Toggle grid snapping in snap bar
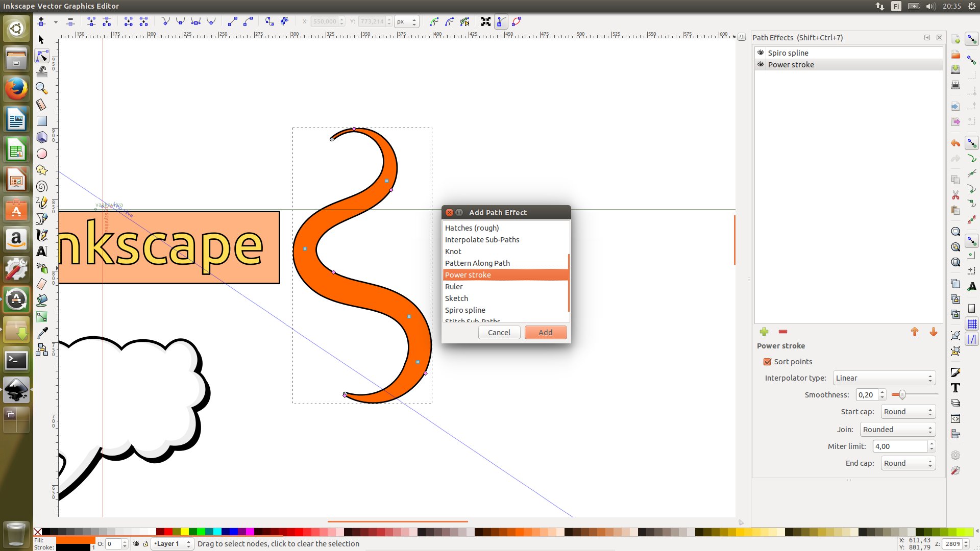The image size is (980, 551). click(x=972, y=324)
